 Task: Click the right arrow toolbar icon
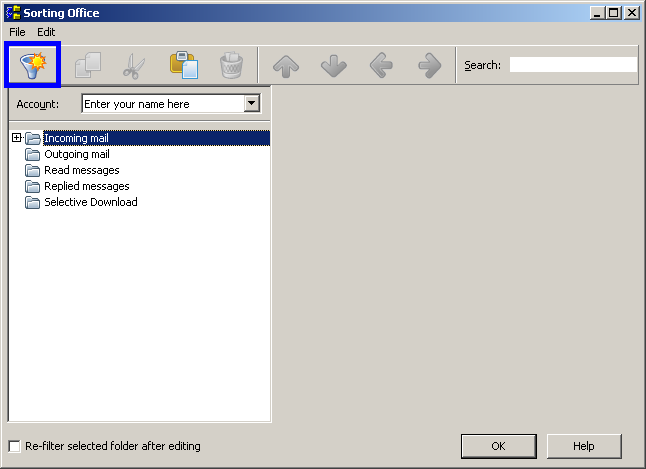click(x=430, y=65)
